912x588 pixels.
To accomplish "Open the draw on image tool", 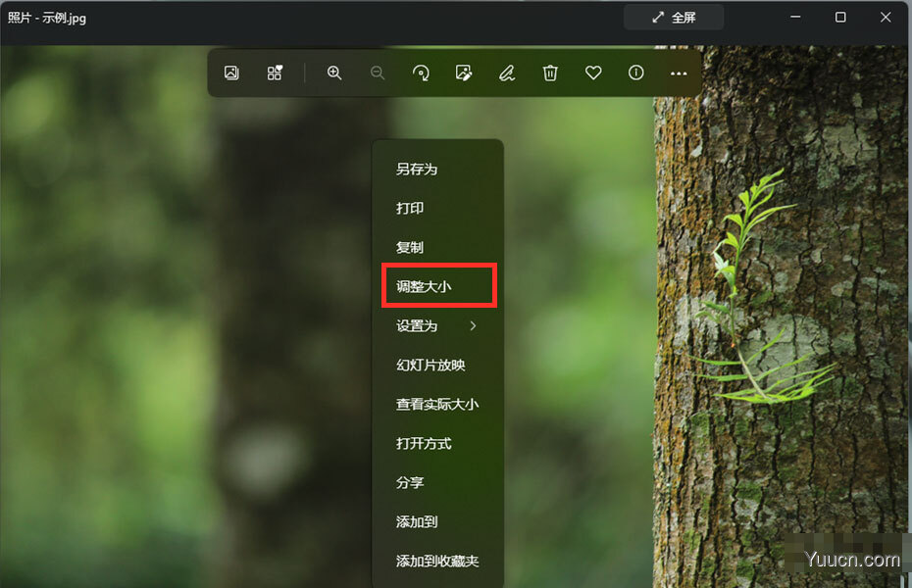I will [507, 73].
